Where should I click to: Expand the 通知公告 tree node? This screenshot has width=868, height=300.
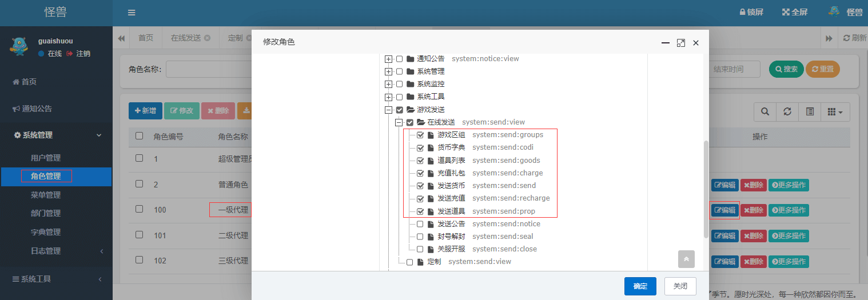pyautogui.click(x=389, y=59)
